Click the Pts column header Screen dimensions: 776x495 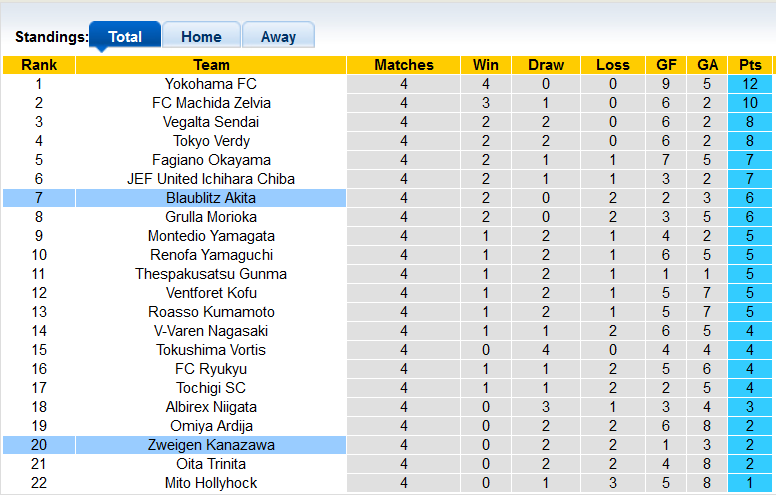point(750,65)
